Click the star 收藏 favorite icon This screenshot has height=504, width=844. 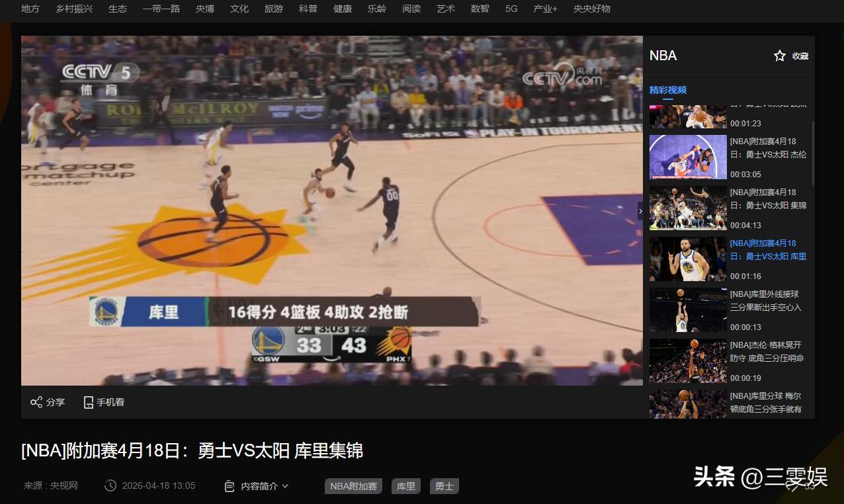[x=780, y=56]
